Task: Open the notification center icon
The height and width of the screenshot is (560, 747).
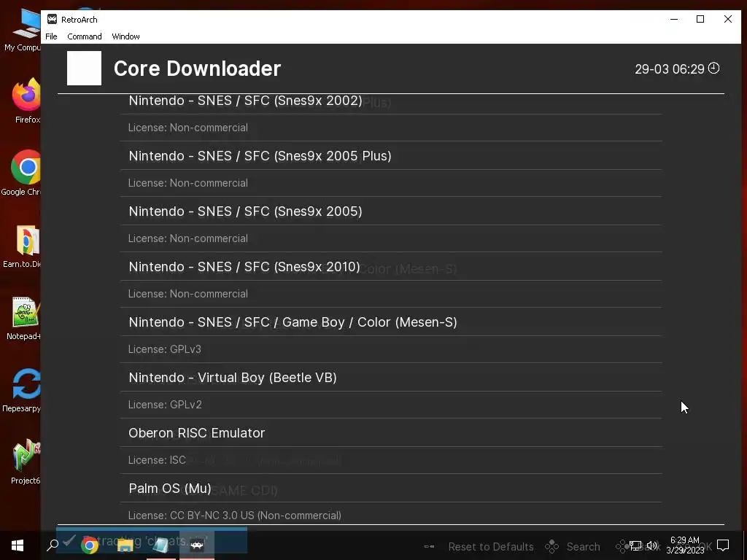Action: (723, 545)
